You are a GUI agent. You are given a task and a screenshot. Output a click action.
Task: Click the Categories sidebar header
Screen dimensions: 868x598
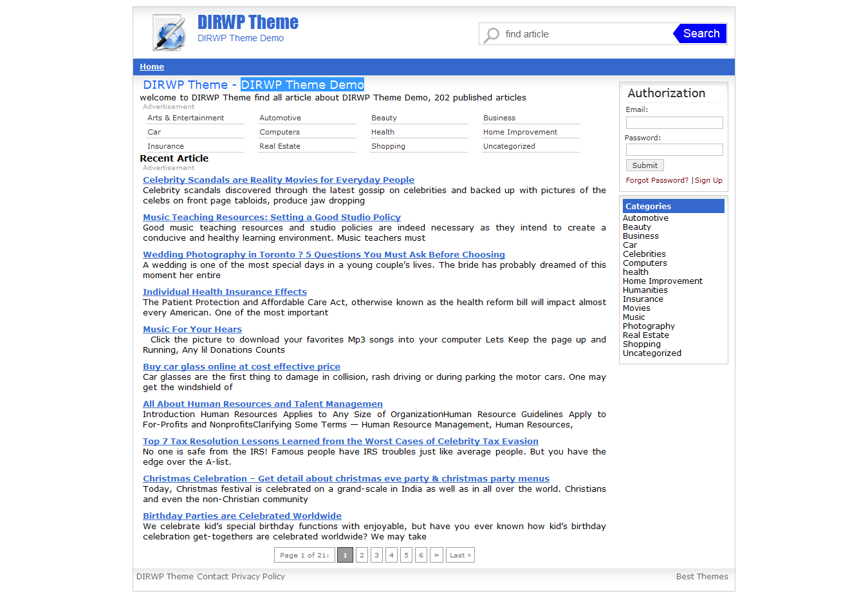click(673, 206)
